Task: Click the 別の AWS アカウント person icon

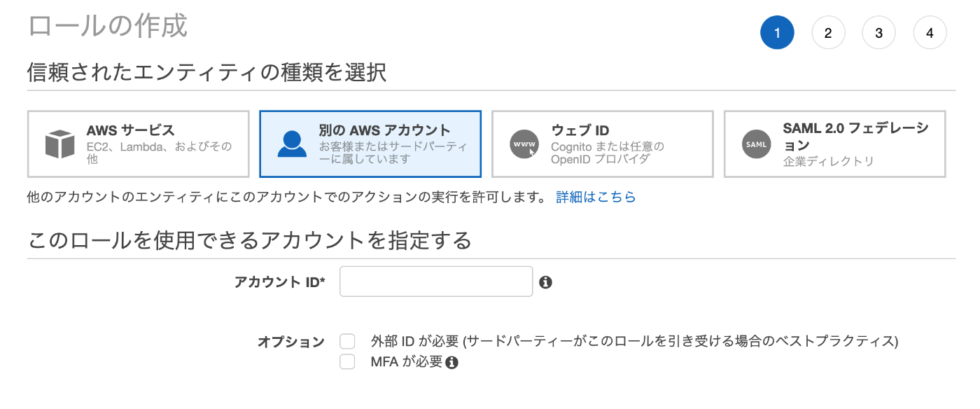Action: click(x=292, y=144)
